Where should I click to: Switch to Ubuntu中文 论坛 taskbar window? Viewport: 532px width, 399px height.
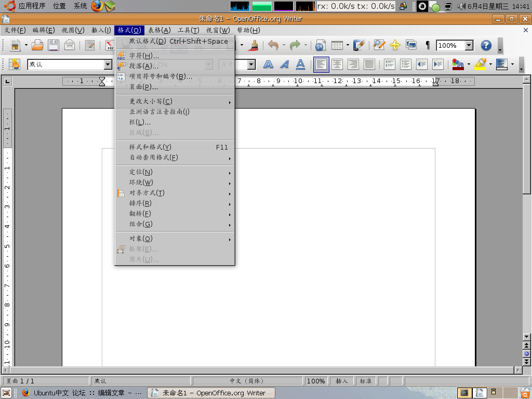[x=82, y=393]
